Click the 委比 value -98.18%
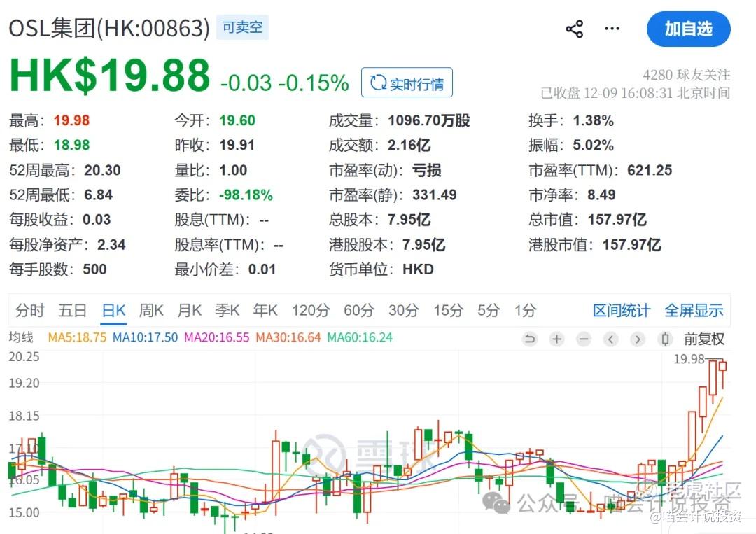Viewport: 756px width, 534px height. pyautogui.click(x=246, y=195)
